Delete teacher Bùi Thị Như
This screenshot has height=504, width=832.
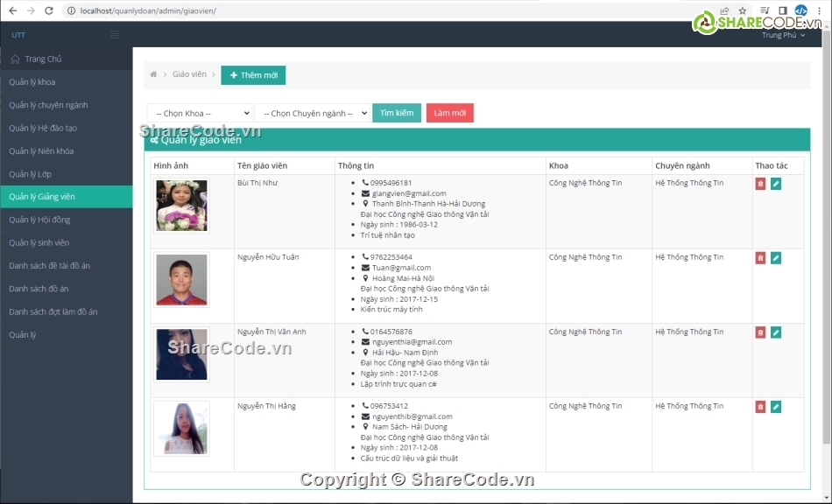pyautogui.click(x=760, y=184)
